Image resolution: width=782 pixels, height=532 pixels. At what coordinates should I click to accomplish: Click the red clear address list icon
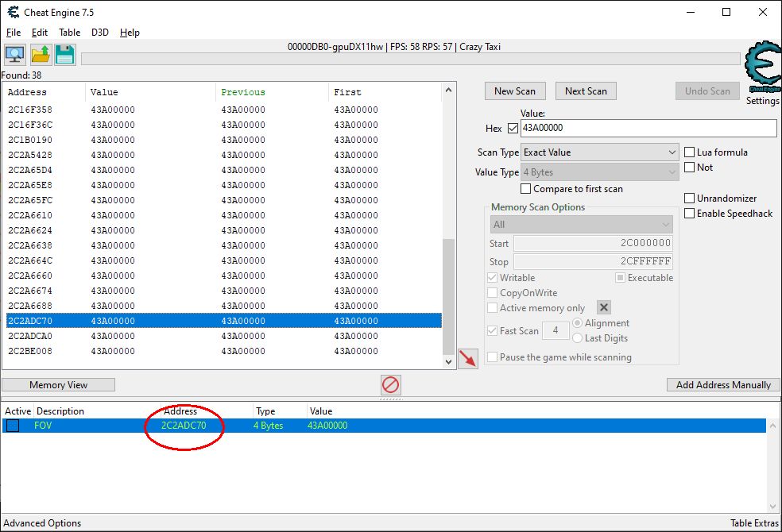coord(390,385)
